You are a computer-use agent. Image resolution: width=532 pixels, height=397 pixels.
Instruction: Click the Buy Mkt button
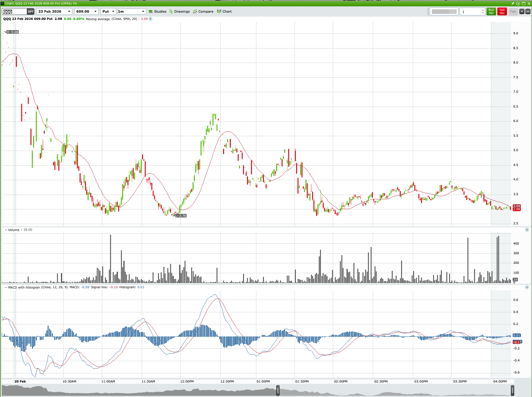tap(491, 11)
